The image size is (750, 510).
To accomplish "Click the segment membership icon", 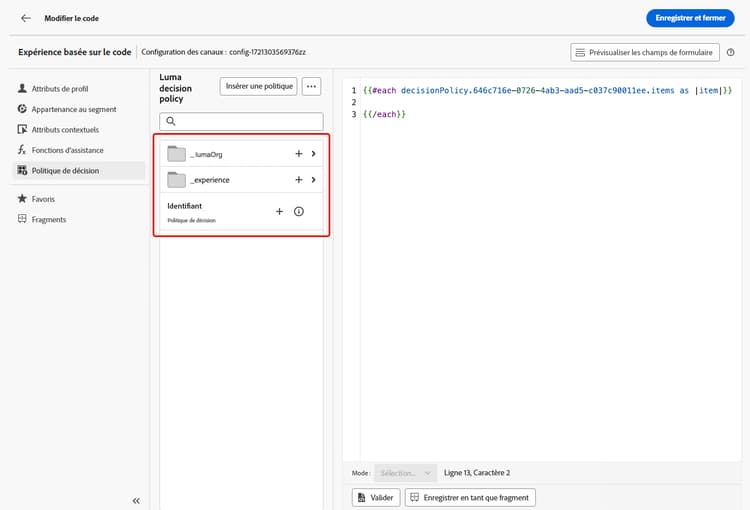I will coord(22,109).
